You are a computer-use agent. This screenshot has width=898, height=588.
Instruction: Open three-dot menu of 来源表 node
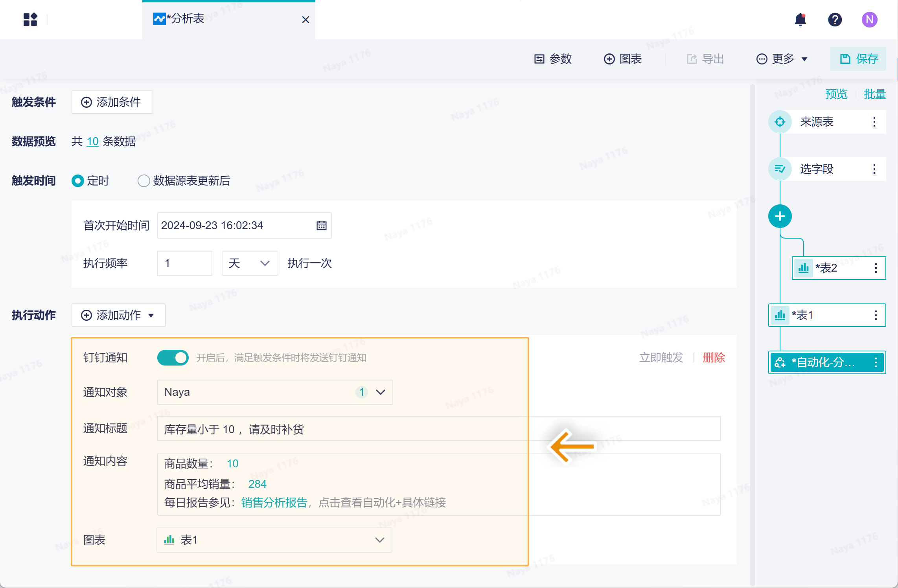coord(874,122)
